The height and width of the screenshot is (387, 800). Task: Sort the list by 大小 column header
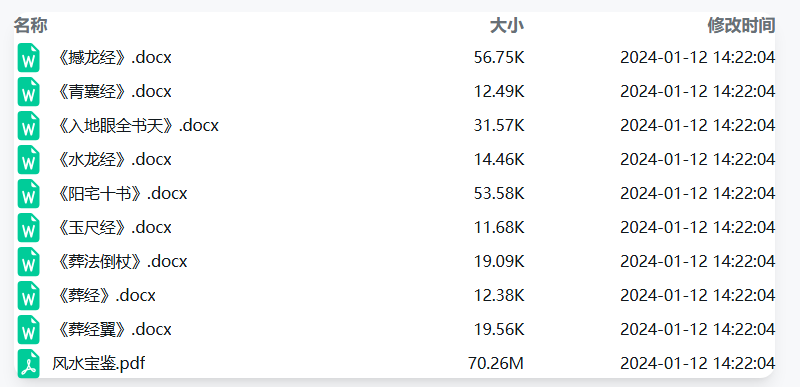coord(507,25)
